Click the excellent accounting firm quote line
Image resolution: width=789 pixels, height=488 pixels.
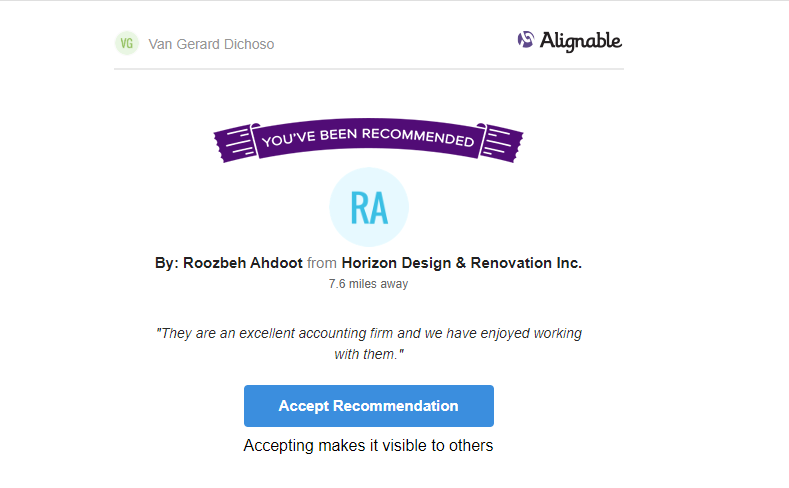point(369,333)
